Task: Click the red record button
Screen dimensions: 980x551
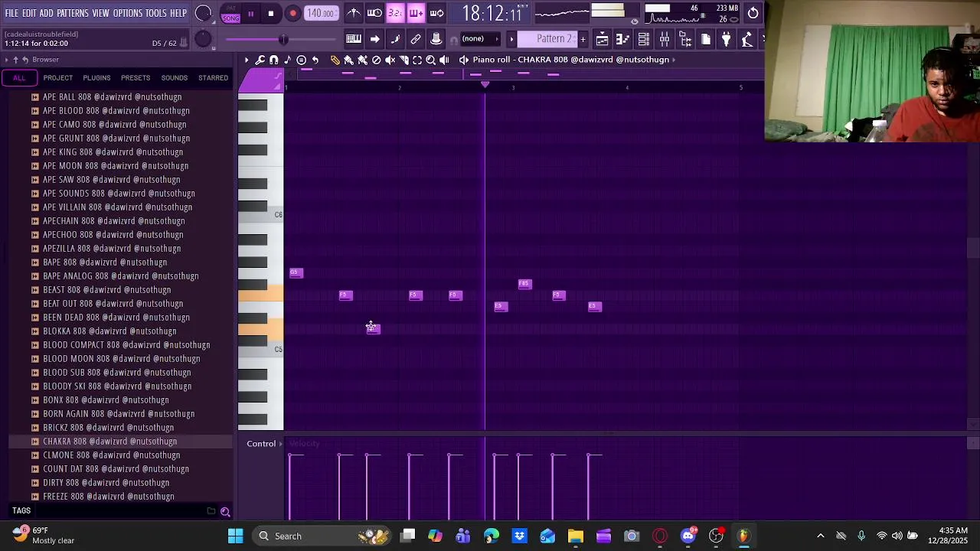Action: pos(292,14)
